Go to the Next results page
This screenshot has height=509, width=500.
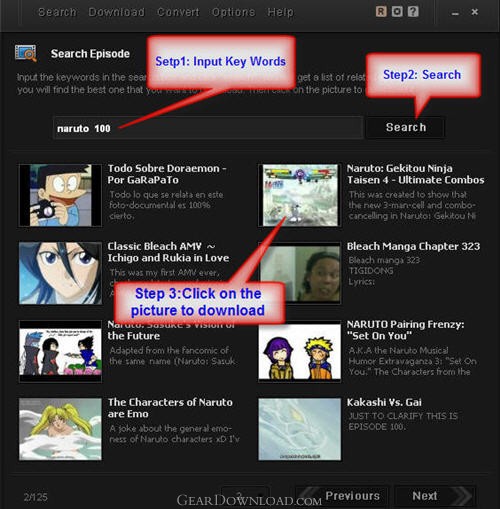[435, 496]
